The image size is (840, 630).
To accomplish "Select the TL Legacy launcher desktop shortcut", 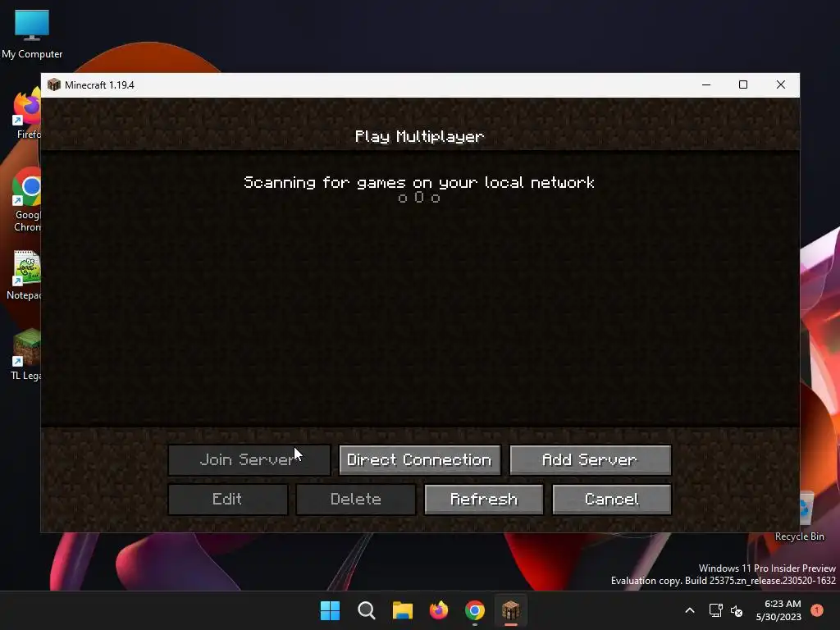I will (x=25, y=354).
